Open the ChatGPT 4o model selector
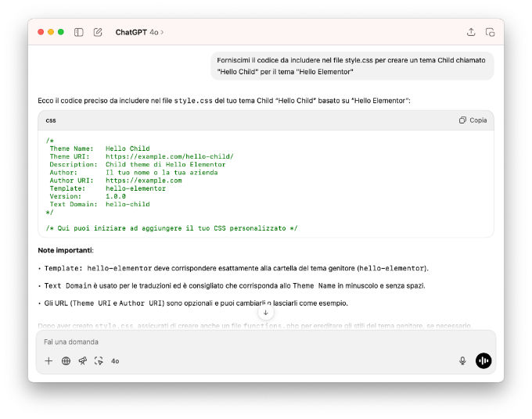Image resolution: width=532 pixels, height=419 pixels. pyautogui.click(x=139, y=32)
